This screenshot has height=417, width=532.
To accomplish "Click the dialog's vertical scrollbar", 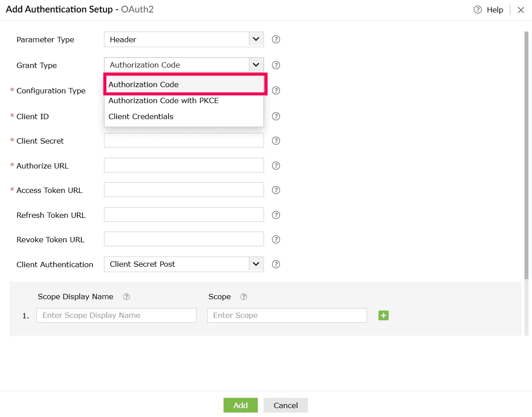I will [526, 156].
